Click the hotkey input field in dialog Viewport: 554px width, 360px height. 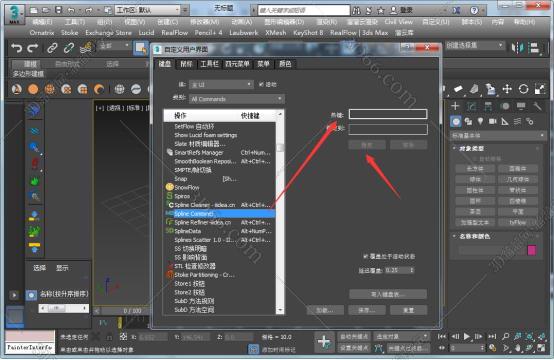pos(388,114)
